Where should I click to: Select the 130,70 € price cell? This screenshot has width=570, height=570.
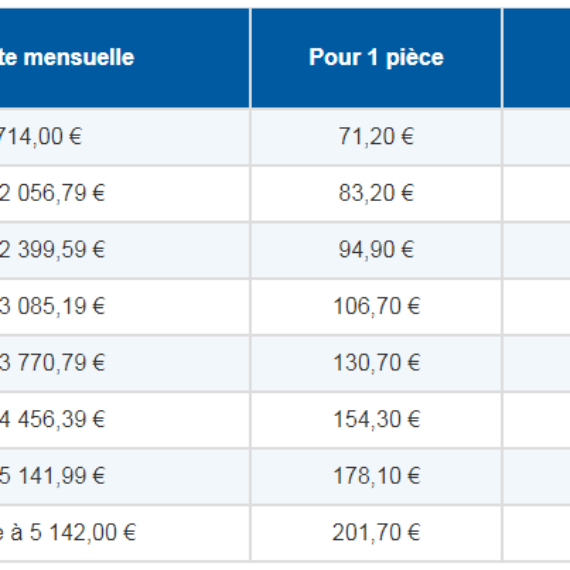point(376,363)
